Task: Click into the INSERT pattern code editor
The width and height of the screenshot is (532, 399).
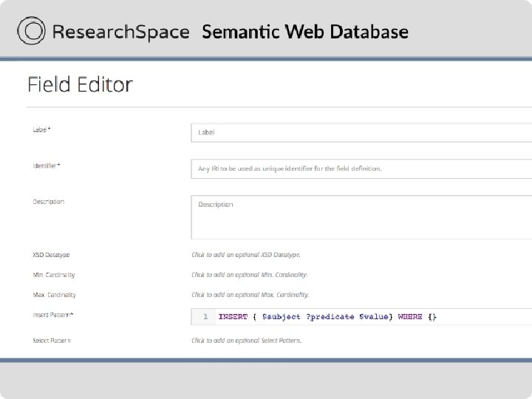Action: tap(369, 317)
